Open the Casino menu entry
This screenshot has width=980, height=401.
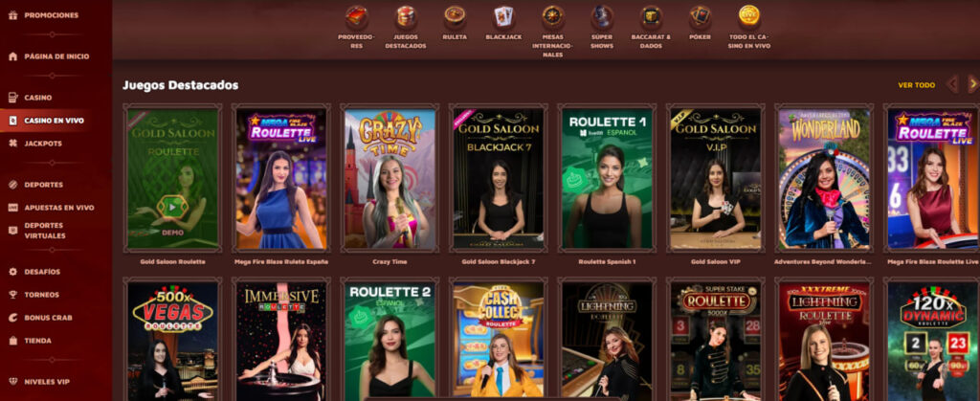(38, 98)
